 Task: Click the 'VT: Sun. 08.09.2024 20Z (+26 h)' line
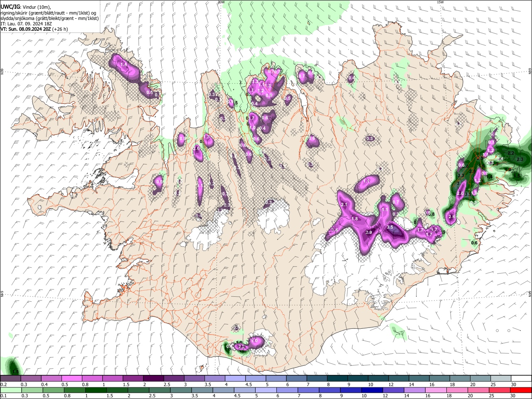[x=34, y=29]
